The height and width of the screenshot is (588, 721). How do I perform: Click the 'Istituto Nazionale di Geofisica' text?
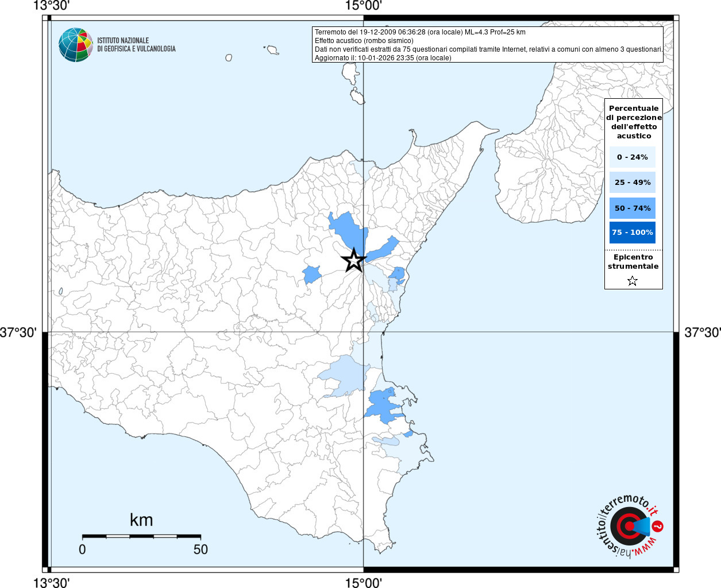pos(136,45)
